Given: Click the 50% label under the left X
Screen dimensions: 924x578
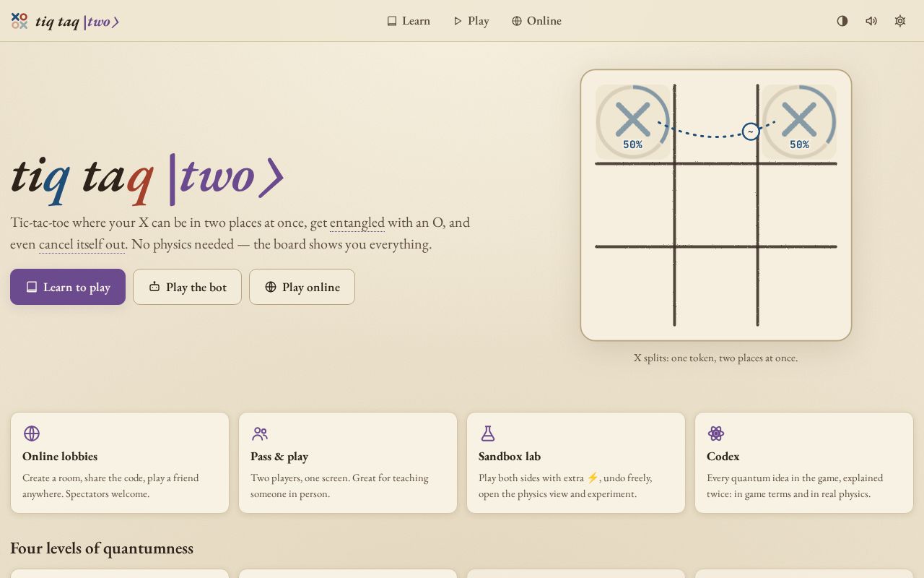Looking at the screenshot, I should 633,144.
